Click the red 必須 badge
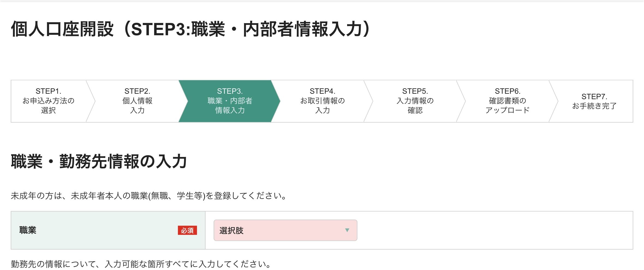The height and width of the screenshot is (270, 644). [187, 230]
